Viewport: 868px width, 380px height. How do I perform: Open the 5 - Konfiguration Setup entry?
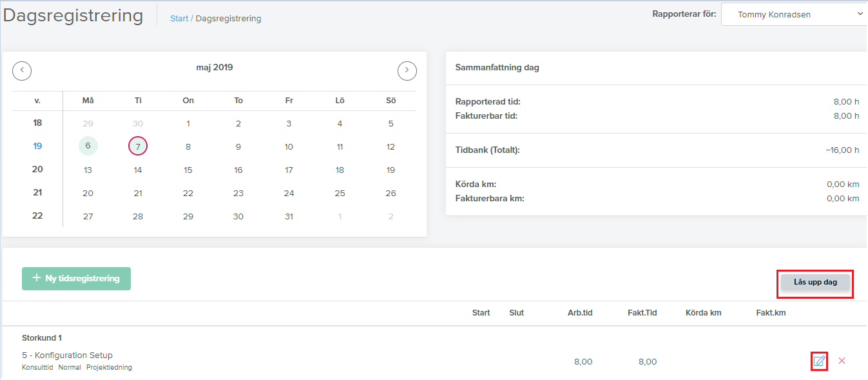point(67,355)
